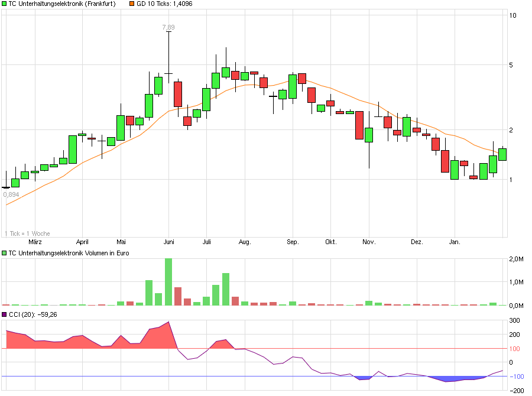Click the Juni axis label

170,242
